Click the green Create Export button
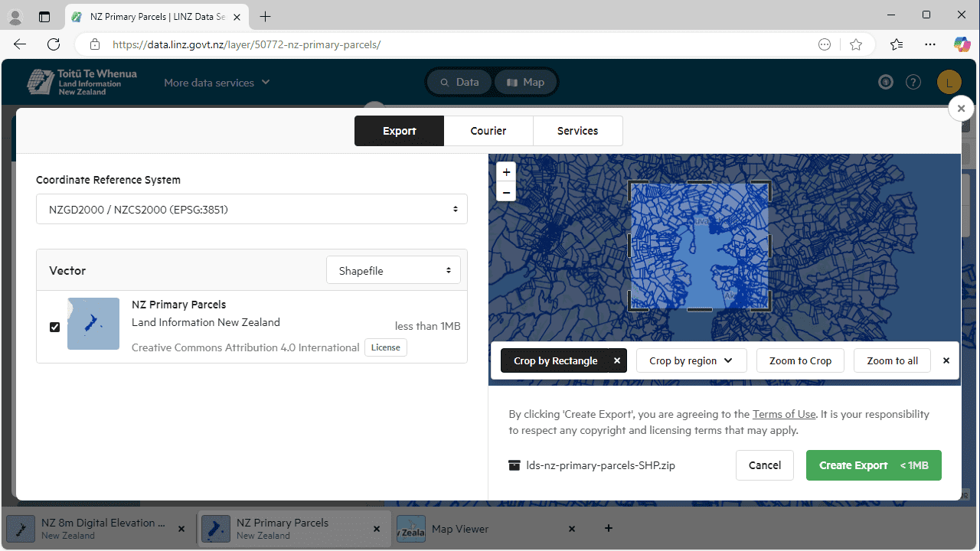980x551 pixels. (873, 465)
